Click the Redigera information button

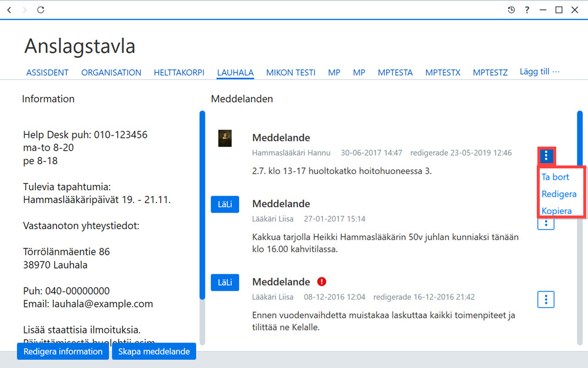[63, 352]
